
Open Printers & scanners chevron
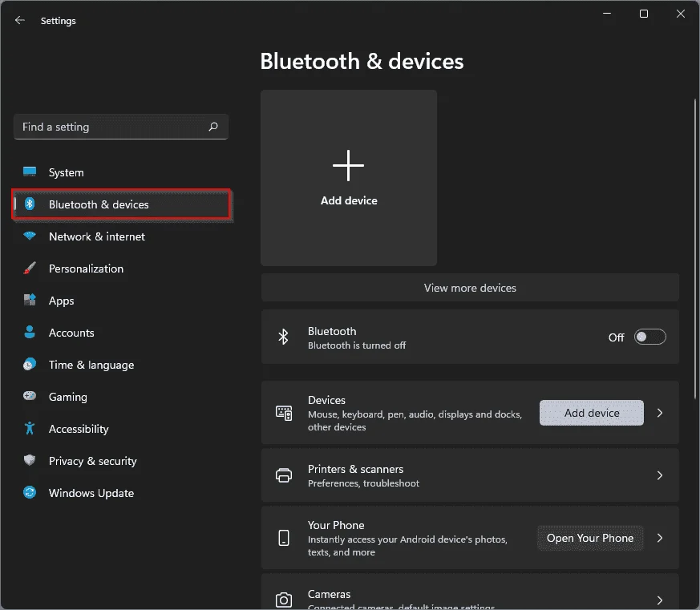pos(660,475)
